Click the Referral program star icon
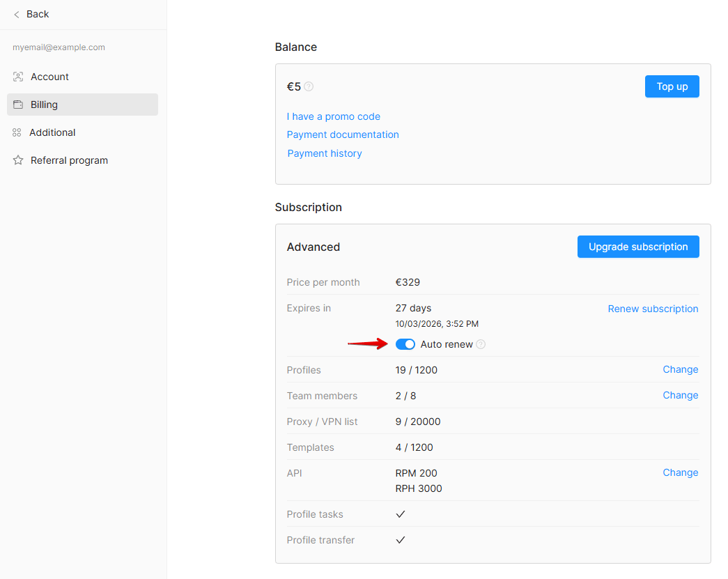Screen dimensions: 728x579 pyautogui.click(x=18, y=160)
